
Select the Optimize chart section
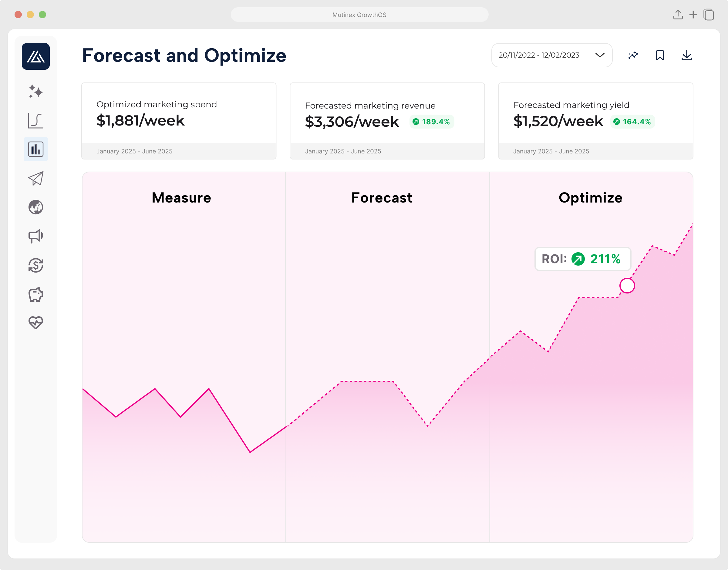(x=590, y=198)
